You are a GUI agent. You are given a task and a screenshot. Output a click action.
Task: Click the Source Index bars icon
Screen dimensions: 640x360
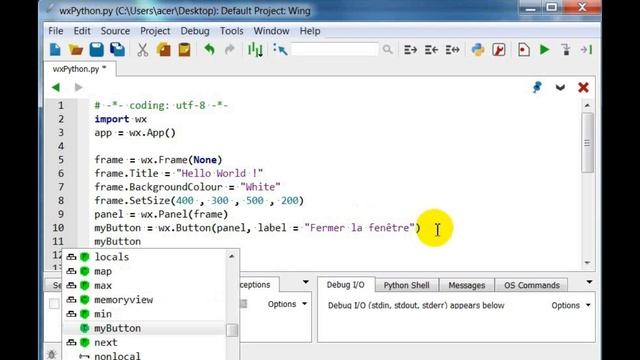[x=255, y=50]
